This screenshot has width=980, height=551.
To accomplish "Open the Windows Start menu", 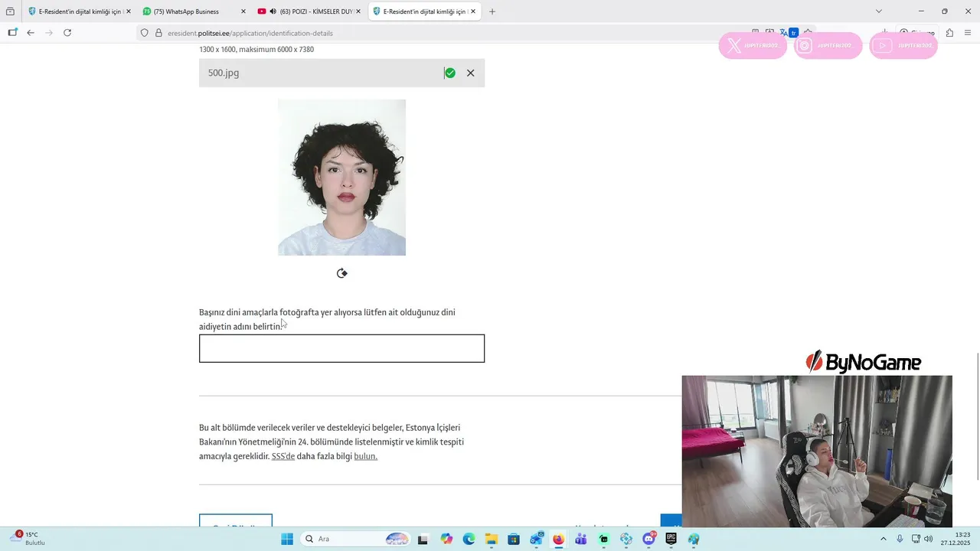I will [x=287, y=539].
